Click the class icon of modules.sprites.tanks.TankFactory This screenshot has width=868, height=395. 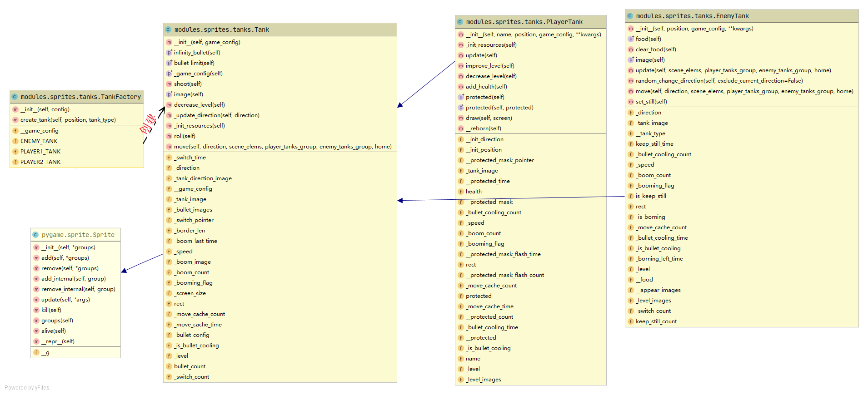[x=15, y=97]
